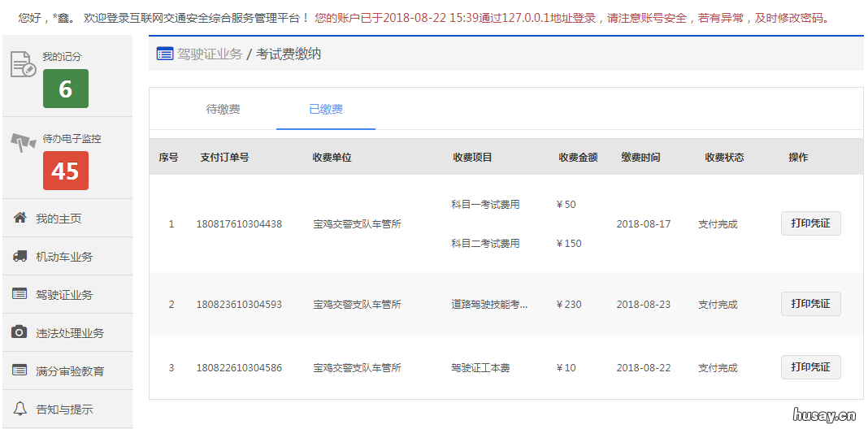Print receipt for order 180822610304586
The height and width of the screenshot is (429, 868).
coord(811,367)
